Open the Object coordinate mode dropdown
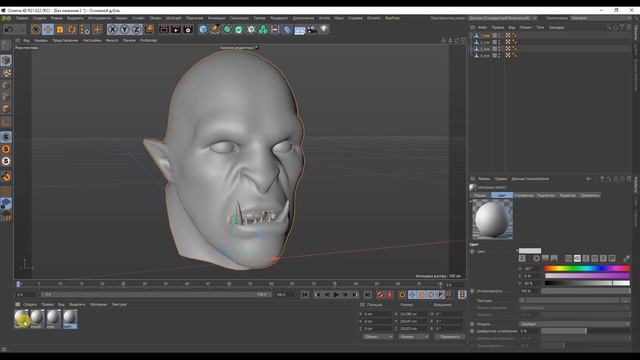Viewport: 640px width, 360px height. 378,337
